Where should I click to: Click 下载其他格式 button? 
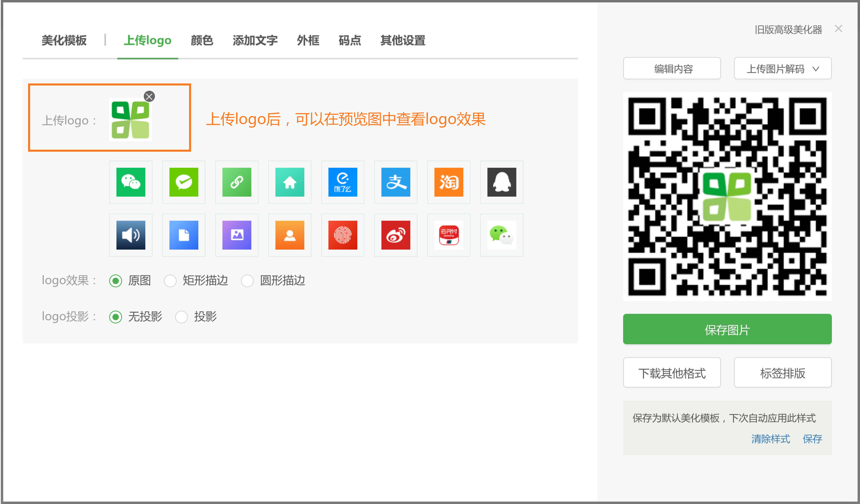tap(672, 373)
